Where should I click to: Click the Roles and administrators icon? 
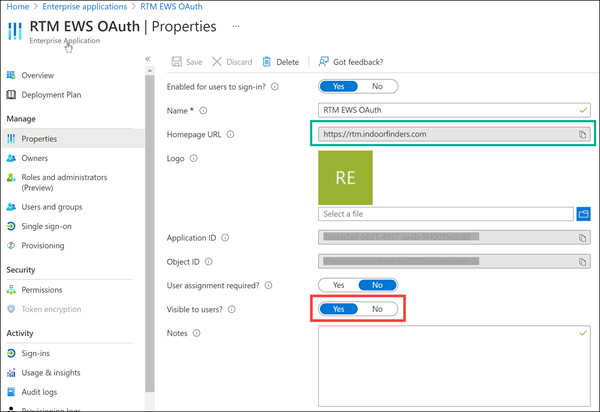click(11, 178)
